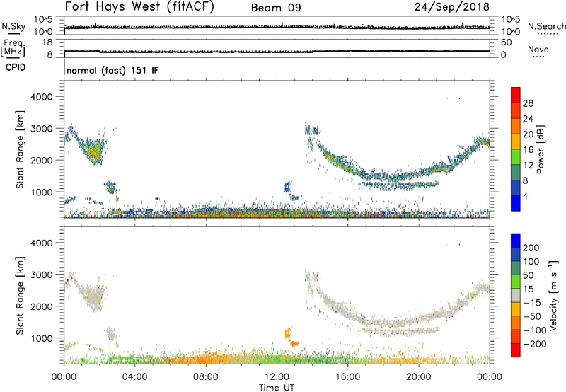Click the "normal (fast) 151 IF" text
Screen dimensions: 566x392
(112, 70)
